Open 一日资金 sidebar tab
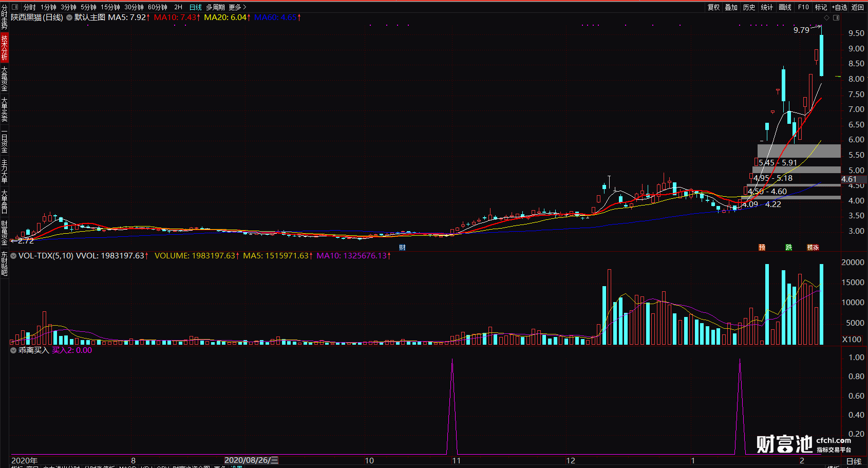 coord(4,140)
